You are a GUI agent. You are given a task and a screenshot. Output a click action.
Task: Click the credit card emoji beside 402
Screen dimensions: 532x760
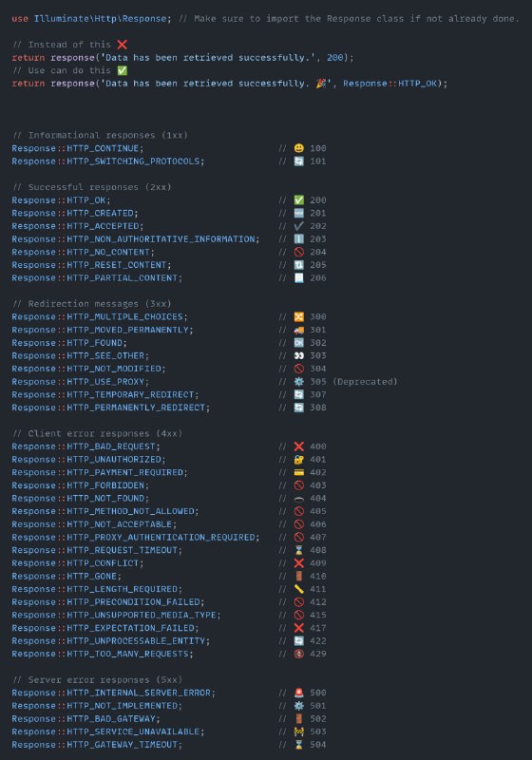(x=299, y=472)
